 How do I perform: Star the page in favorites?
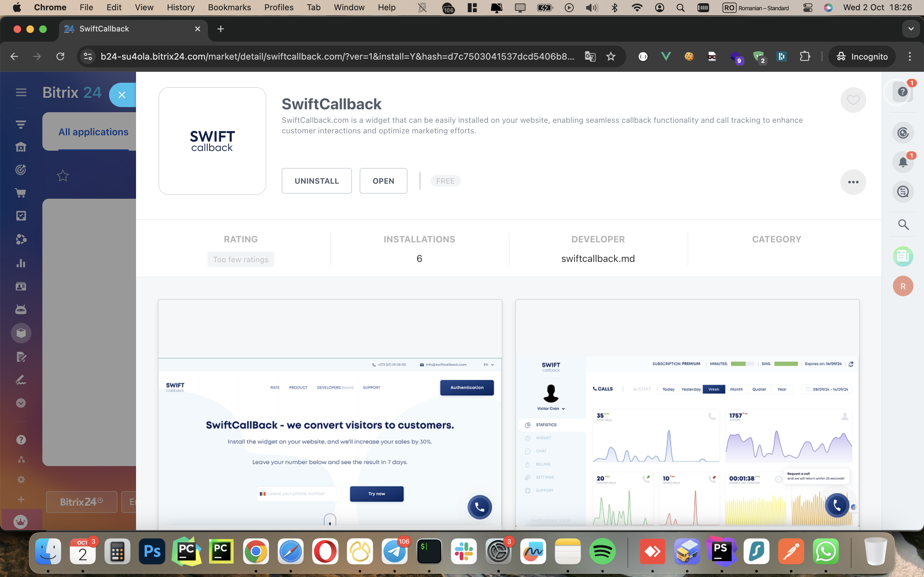point(63,176)
